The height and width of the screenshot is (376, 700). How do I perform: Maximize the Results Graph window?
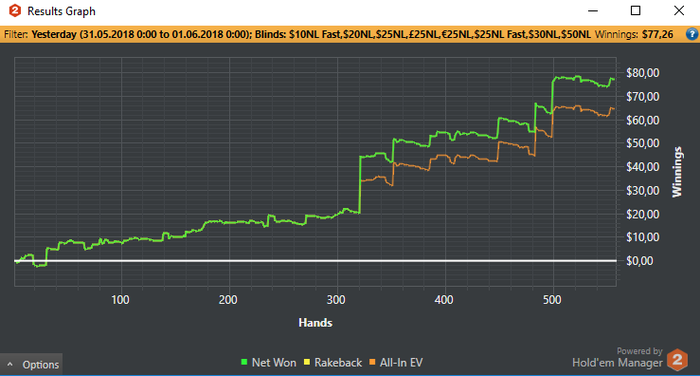point(636,11)
